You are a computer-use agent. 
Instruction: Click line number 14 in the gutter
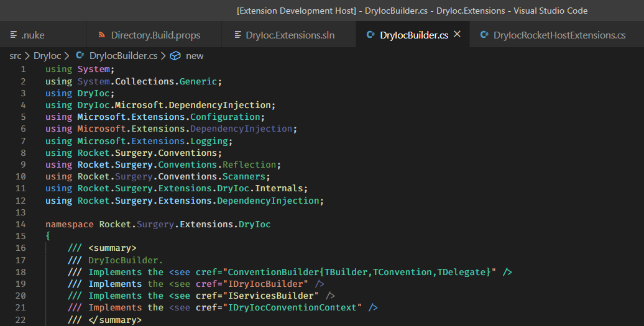click(20, 224)
